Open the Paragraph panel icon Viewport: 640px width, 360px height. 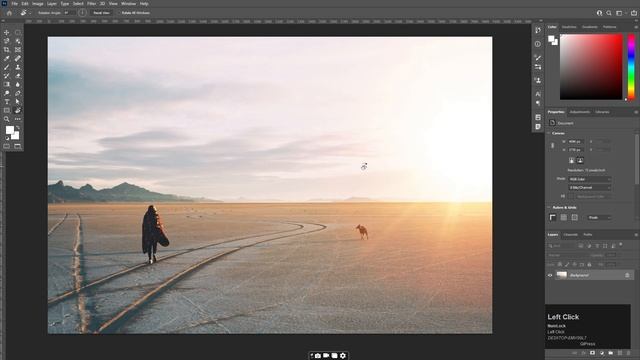tap(538, 103)
